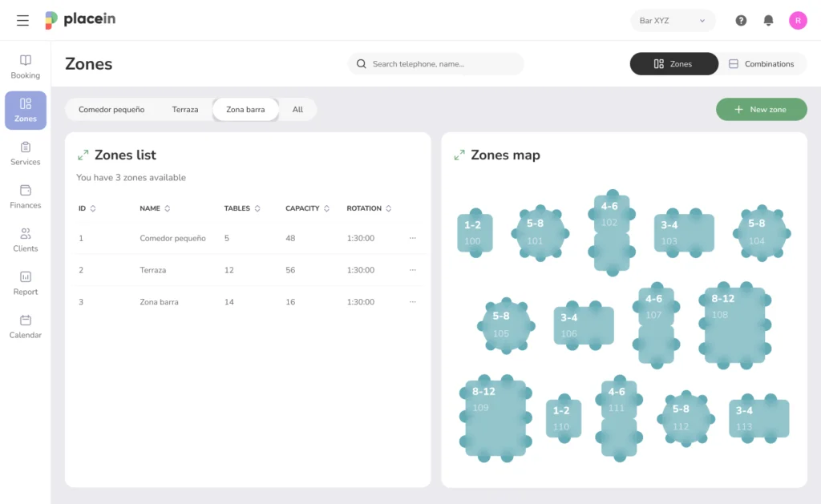This screenshot has height=504, width=821.
Task: Select table 113 on map
Action: [x=758, y=418]
